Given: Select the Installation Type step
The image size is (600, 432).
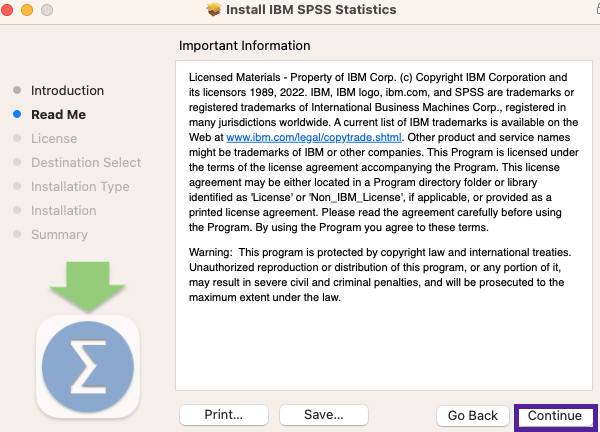Looking at the screenshot, I should (80, 187).
